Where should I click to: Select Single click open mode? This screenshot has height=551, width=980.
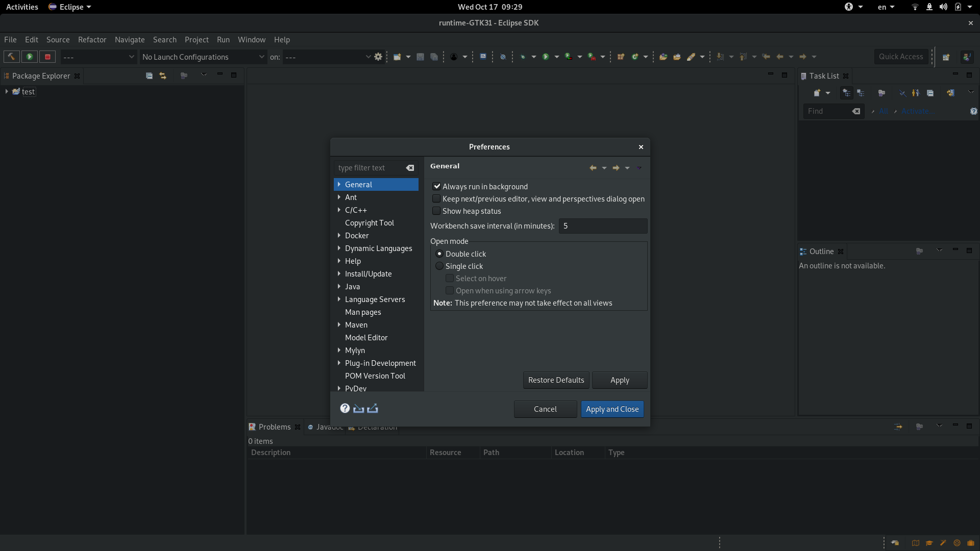(x=439, y=266)
